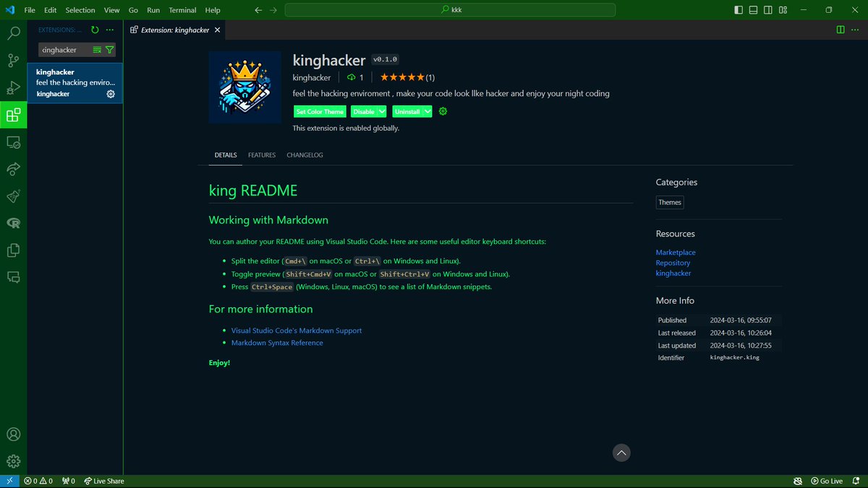Toggle the secondary side bar
868x488 pixels.
coord(769,10)
